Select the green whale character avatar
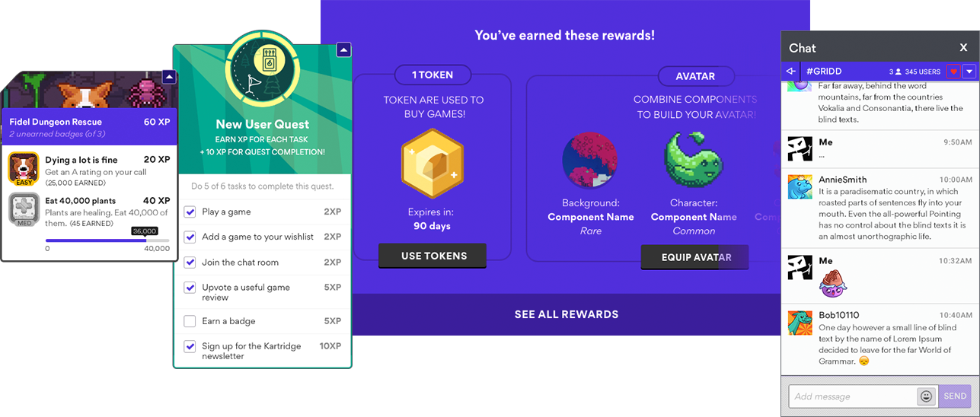 tap(694, 161)
